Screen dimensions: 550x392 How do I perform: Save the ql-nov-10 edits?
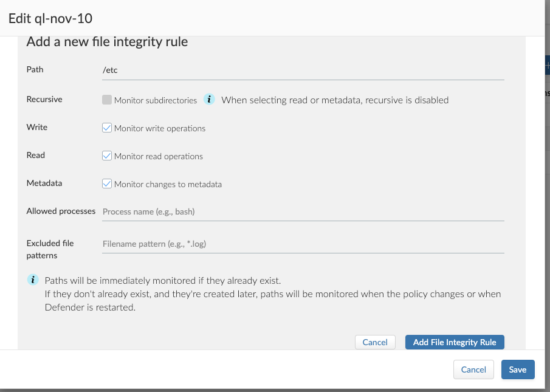click(518, 370)
